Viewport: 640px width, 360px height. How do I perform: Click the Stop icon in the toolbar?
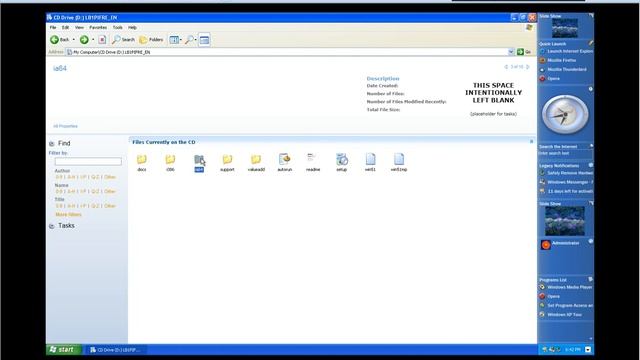[x=102, y=40]
